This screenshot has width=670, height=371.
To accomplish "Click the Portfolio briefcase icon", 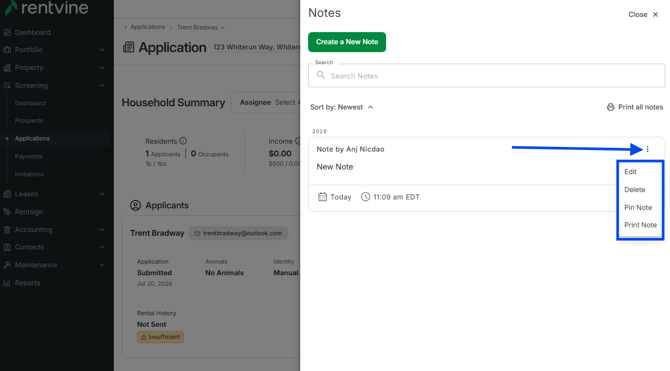I will coord(7,50).
